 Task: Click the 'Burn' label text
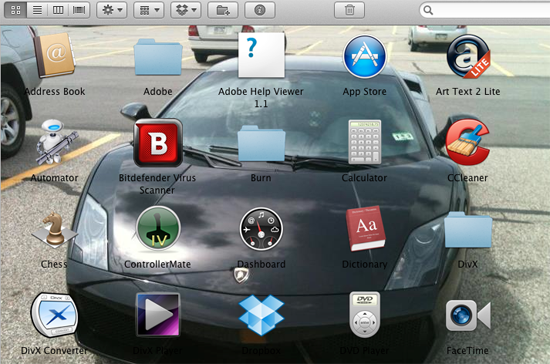pos(261,178)
